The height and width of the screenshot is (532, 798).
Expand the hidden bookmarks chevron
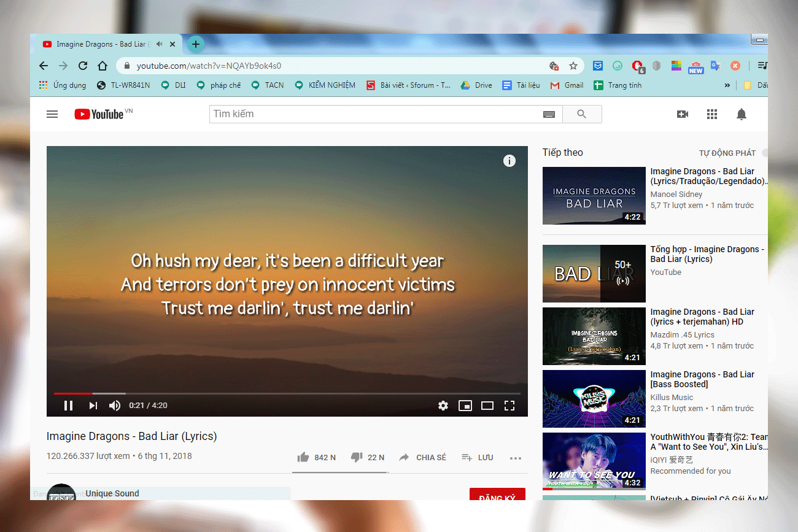point(727,85)
